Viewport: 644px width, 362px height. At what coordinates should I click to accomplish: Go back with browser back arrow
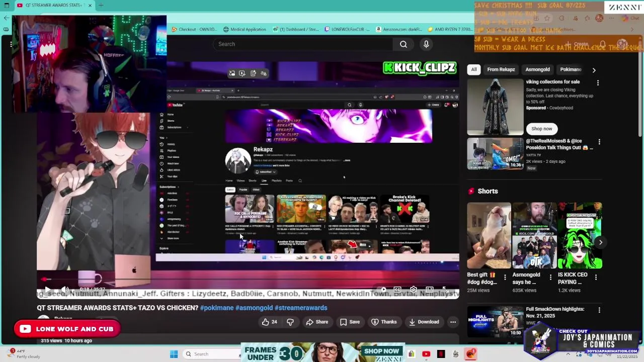[x=6, y=18]
